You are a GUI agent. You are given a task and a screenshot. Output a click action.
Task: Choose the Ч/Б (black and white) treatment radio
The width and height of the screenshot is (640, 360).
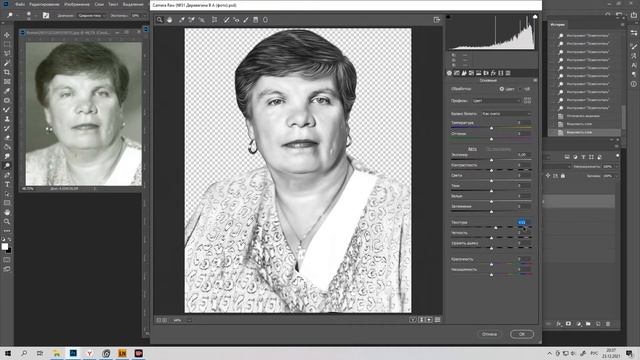pos(520,89)
